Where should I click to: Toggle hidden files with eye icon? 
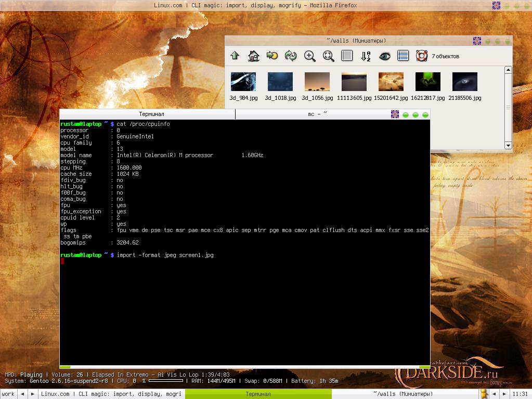tap(384, 56)
